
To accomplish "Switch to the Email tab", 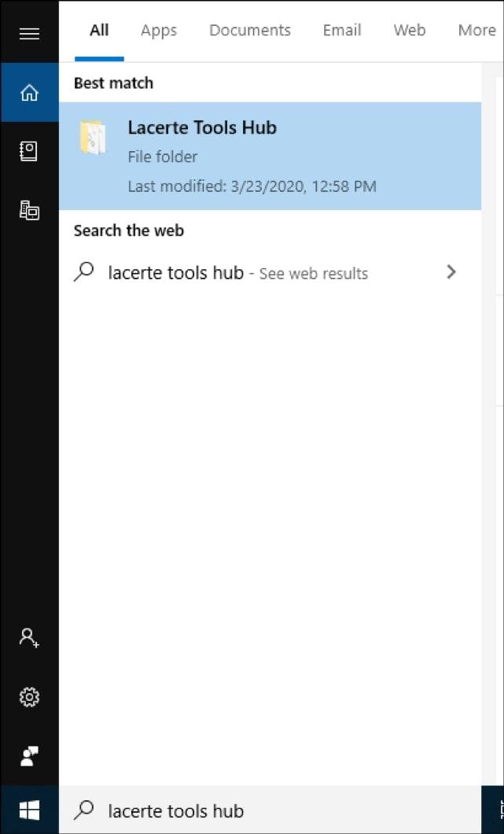I will coord(342,31).
